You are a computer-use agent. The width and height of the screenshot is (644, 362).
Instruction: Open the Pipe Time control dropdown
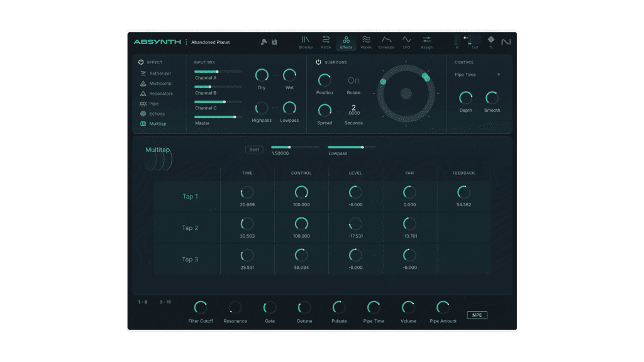coord(477,75)
